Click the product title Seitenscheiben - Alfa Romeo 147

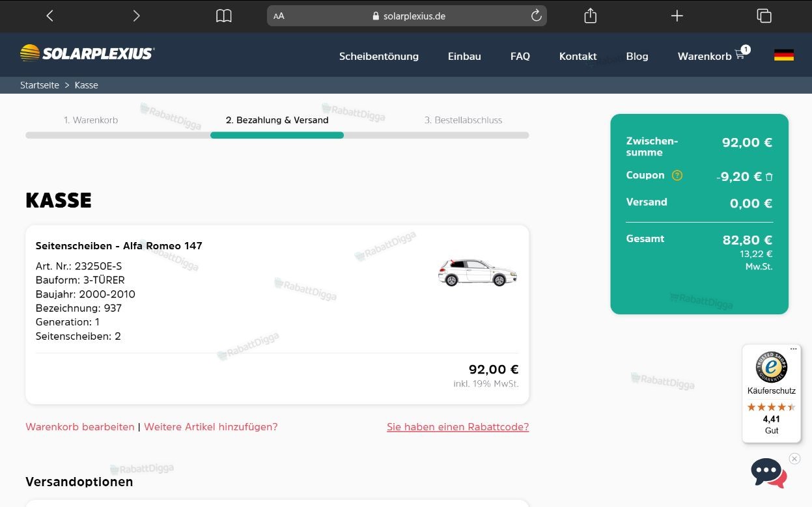pos(119,245)
